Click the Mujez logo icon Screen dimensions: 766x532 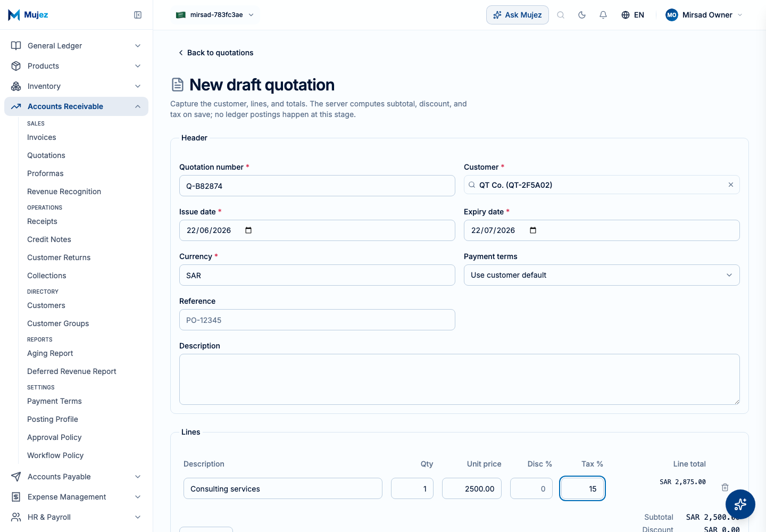pos(14,15)
